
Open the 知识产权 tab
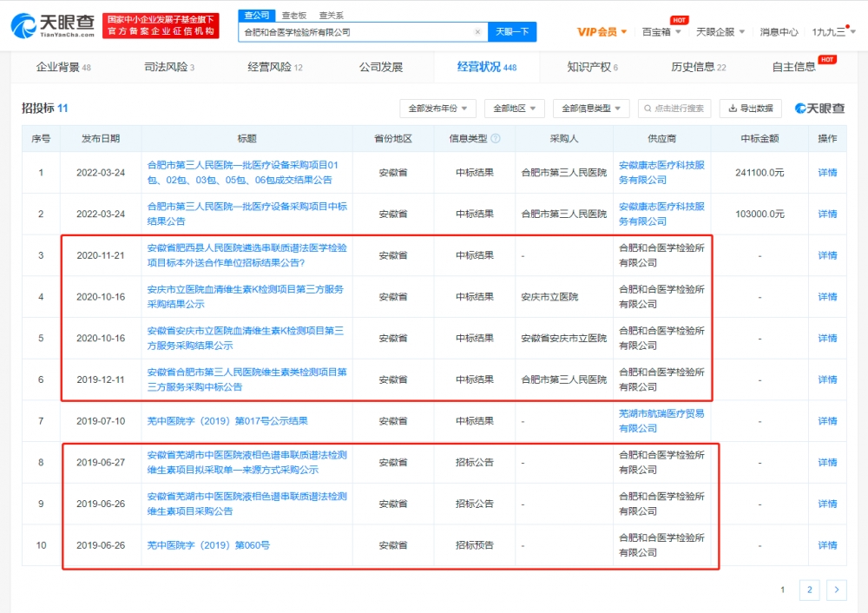pos(592,67)
